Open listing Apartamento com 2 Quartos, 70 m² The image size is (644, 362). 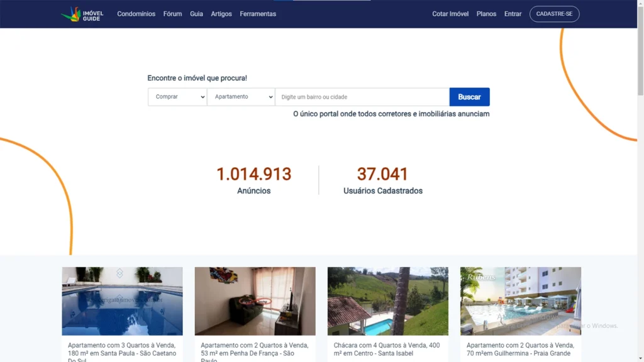point(520,349)
